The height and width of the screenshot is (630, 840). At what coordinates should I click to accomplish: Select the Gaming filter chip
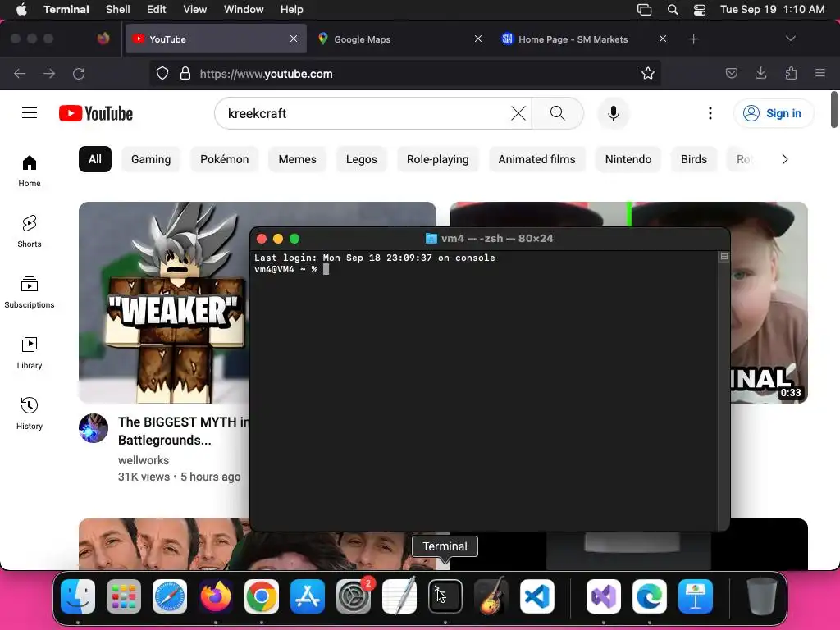[x=151, y=159]
